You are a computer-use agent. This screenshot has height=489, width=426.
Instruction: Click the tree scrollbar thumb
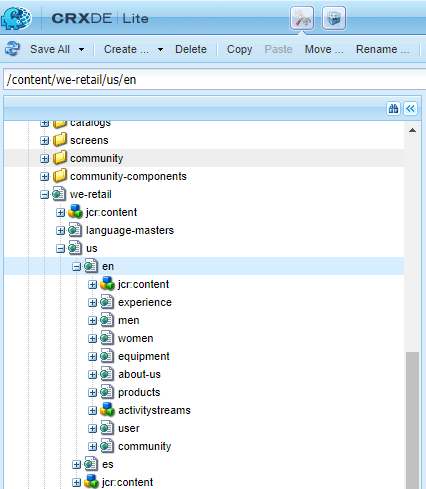[412, 420]
